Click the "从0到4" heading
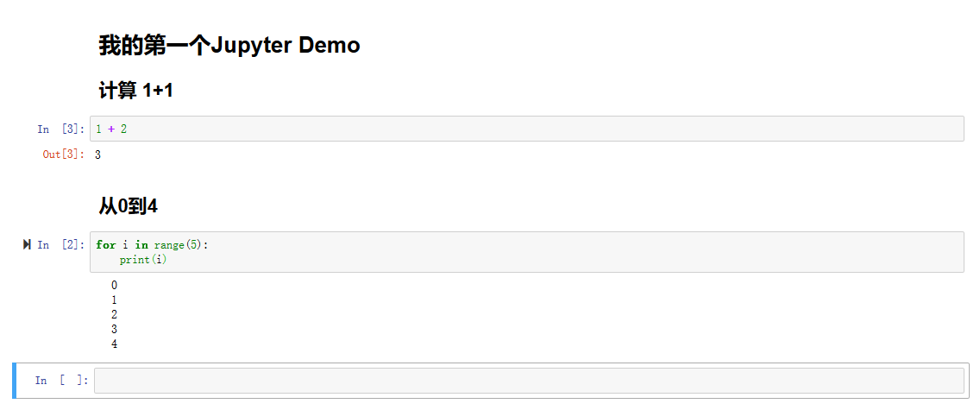Viewport: 980px width, 410px height. [x=129, y=207]
